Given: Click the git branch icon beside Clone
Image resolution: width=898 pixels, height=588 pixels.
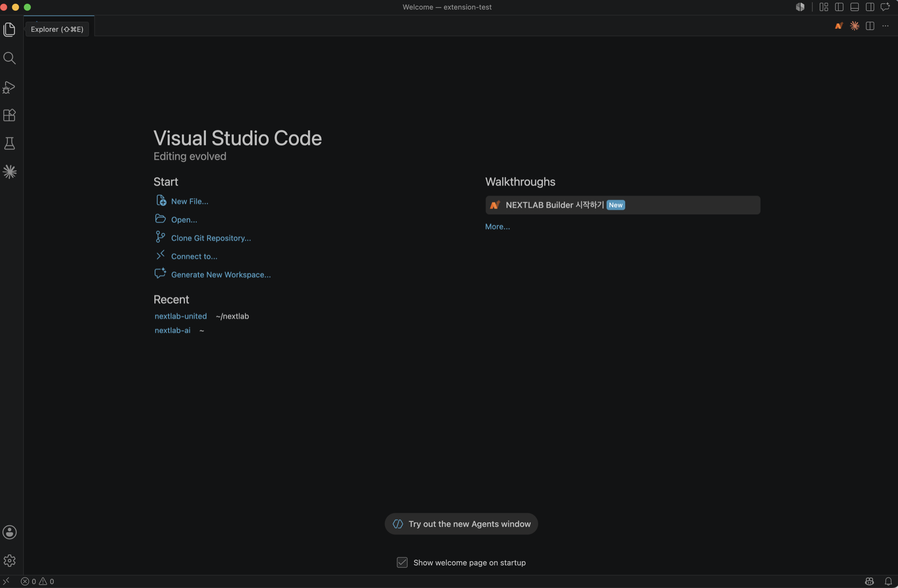Looking at the screenshot, I should [x=160, y=237].
